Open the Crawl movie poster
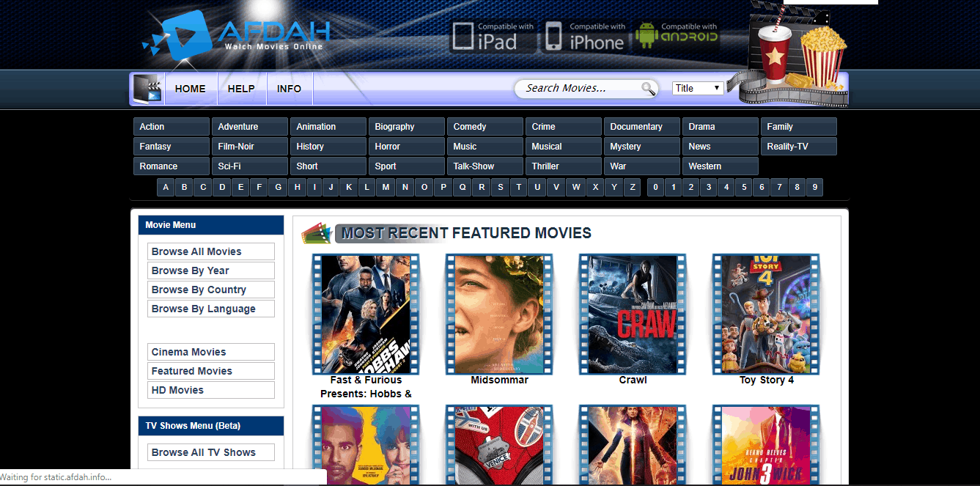This screenshot has height=486, width=980. (x=633, y=314)
